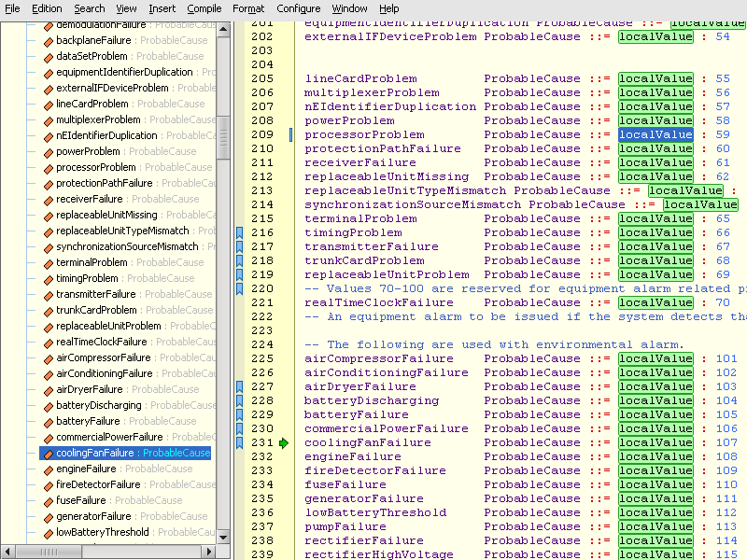Viewport: 747px width, 560px height.
Task: Click diamond icon next to externalIFDeviceProblem
Action: (49, 90)
